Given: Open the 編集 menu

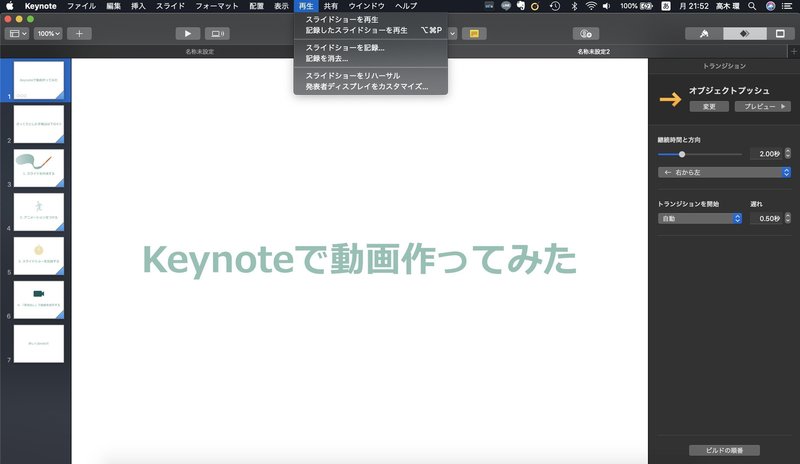Looking at the screenshot, I should 114,6.
